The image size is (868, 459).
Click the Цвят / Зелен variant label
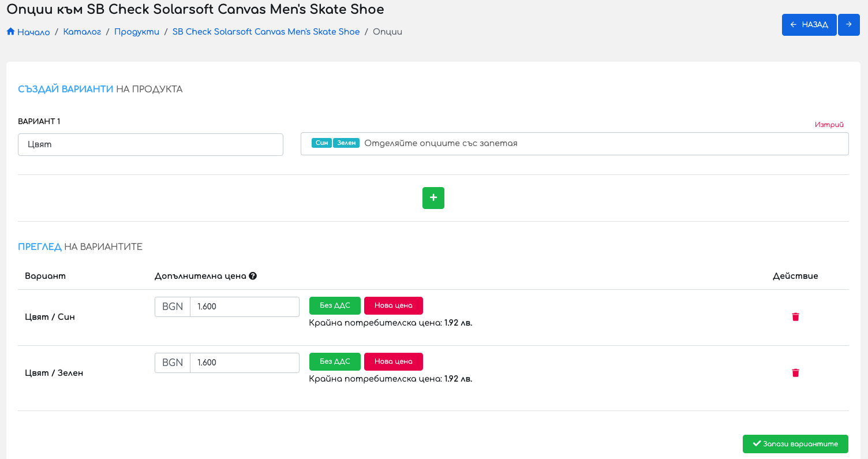pos(54,373)
